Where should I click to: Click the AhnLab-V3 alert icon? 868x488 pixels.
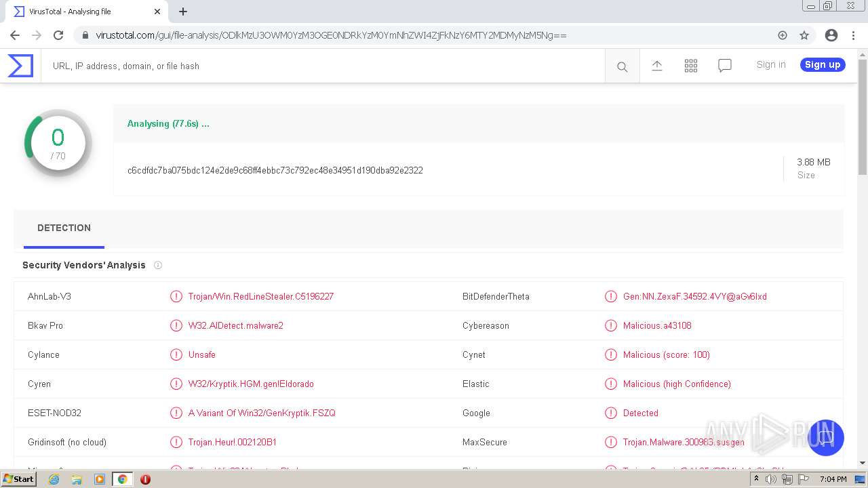click(176, 296)
